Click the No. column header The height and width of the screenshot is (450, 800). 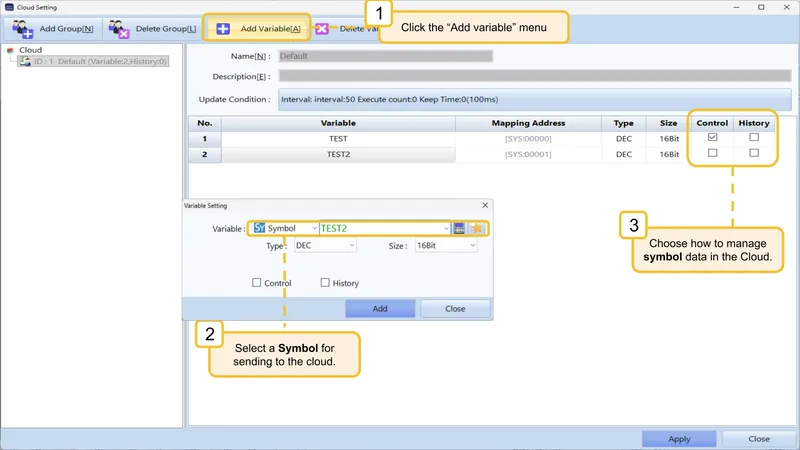pos(205,123)
